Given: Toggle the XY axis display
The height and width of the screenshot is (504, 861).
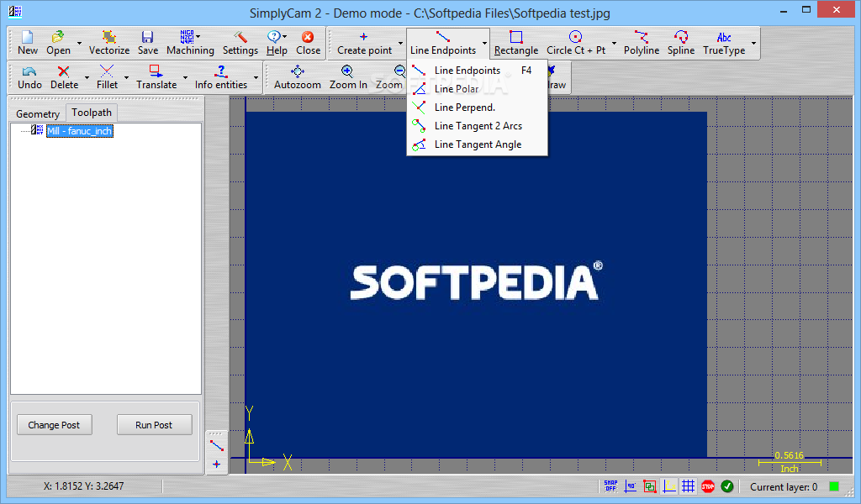Looking at the screenshot, I should [668, 486].
